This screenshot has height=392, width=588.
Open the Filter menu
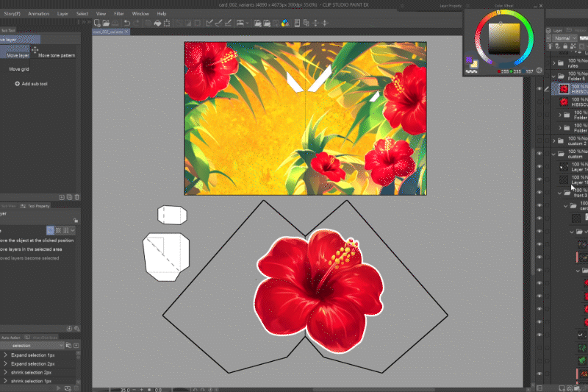119,13
